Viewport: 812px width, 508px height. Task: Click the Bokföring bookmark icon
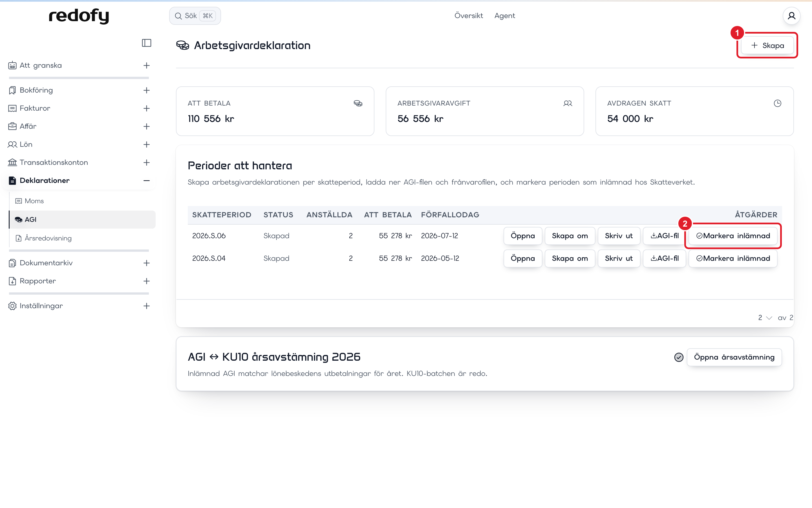[12, 90]
